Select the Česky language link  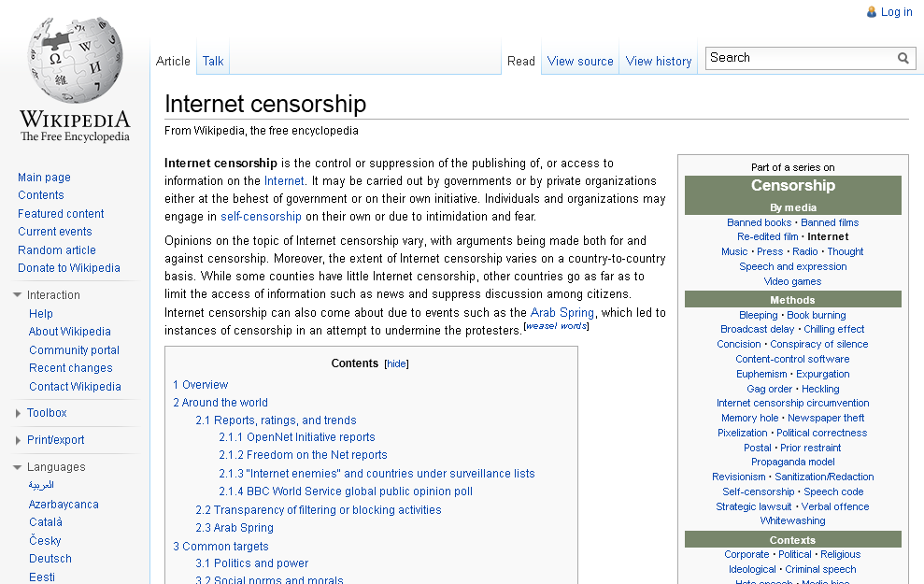click(x=45, y=540)
